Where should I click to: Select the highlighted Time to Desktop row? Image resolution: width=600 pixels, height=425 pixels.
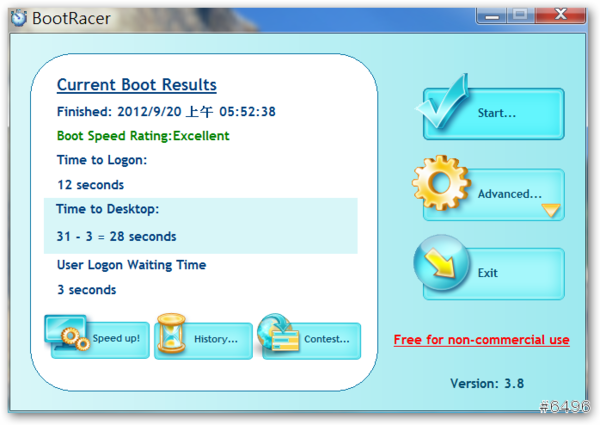coord(200,223)
